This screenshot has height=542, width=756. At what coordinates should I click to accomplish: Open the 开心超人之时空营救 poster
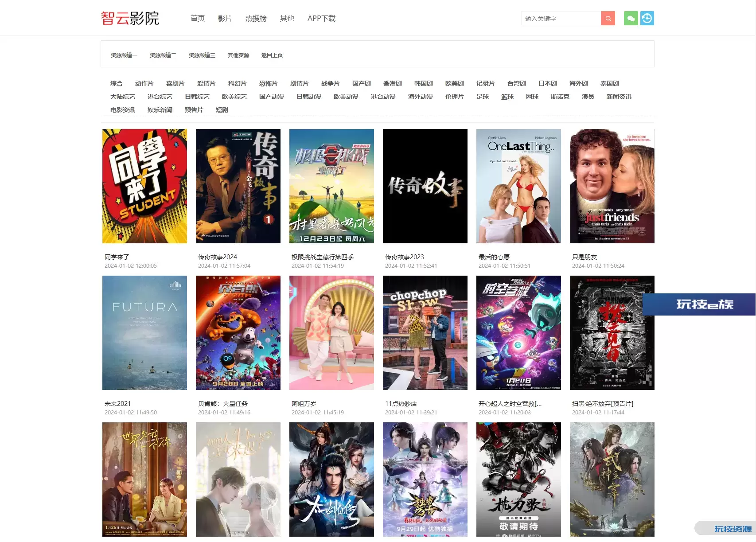pos(518,333)
